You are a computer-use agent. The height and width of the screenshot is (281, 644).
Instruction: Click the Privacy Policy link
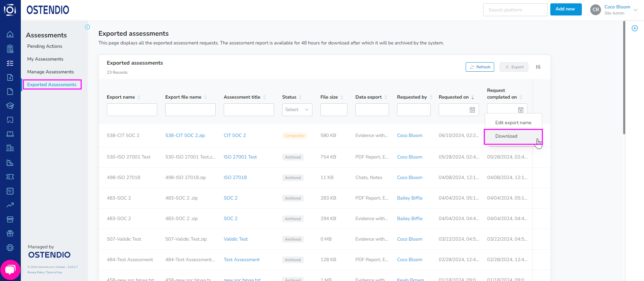(x=36, y=273)
